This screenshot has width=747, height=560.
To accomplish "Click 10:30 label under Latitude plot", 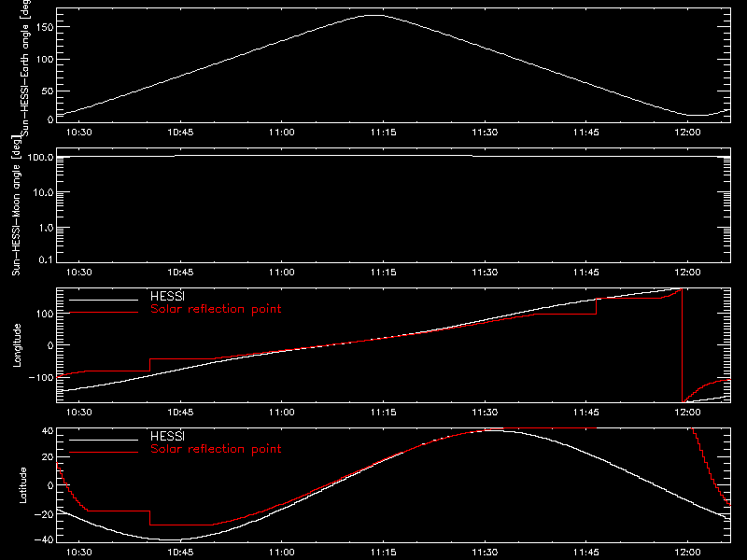I will click(79, 553).
